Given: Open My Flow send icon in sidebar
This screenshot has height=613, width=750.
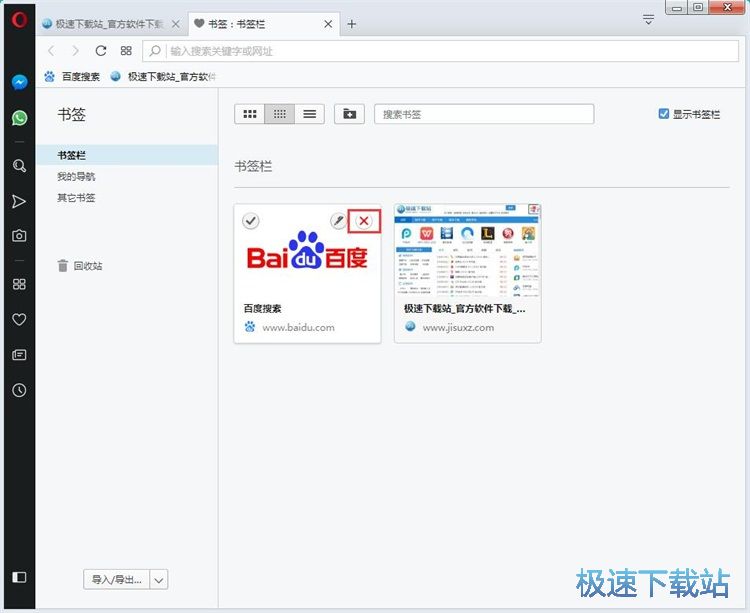Looking at the screenshot, I should [x=19, y=201].
